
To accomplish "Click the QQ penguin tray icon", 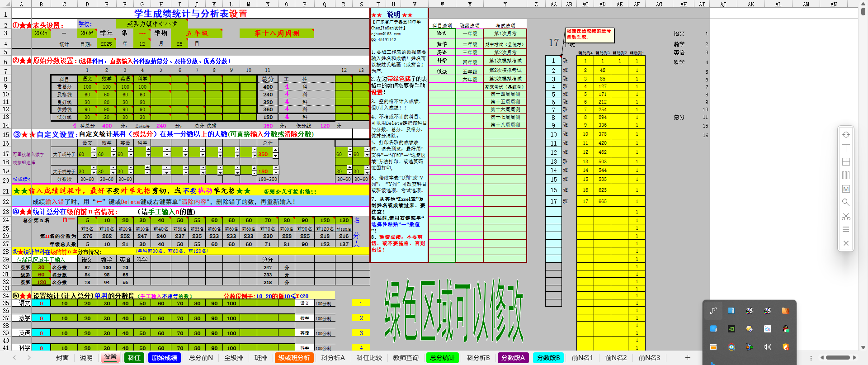I will 786,329.
